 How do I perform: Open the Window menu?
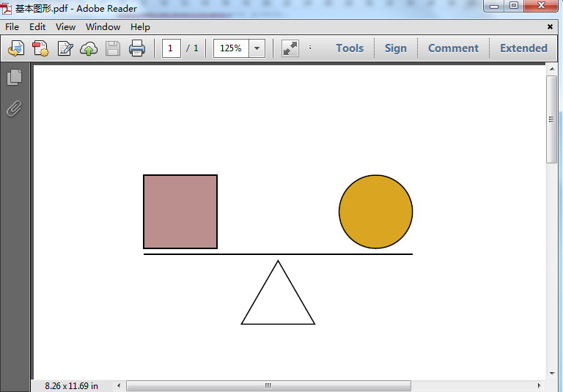[x=103, y=27]
